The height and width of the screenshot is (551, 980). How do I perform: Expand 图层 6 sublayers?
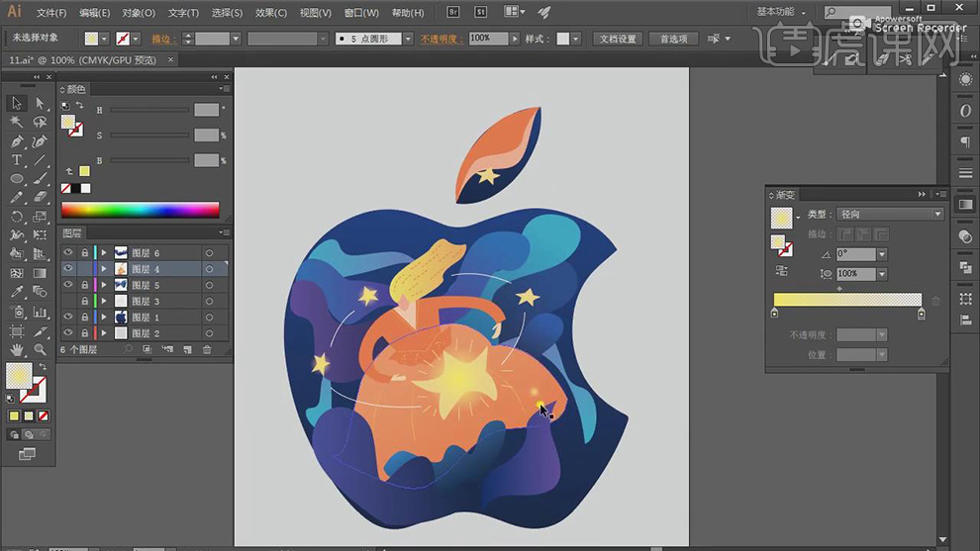104,252
